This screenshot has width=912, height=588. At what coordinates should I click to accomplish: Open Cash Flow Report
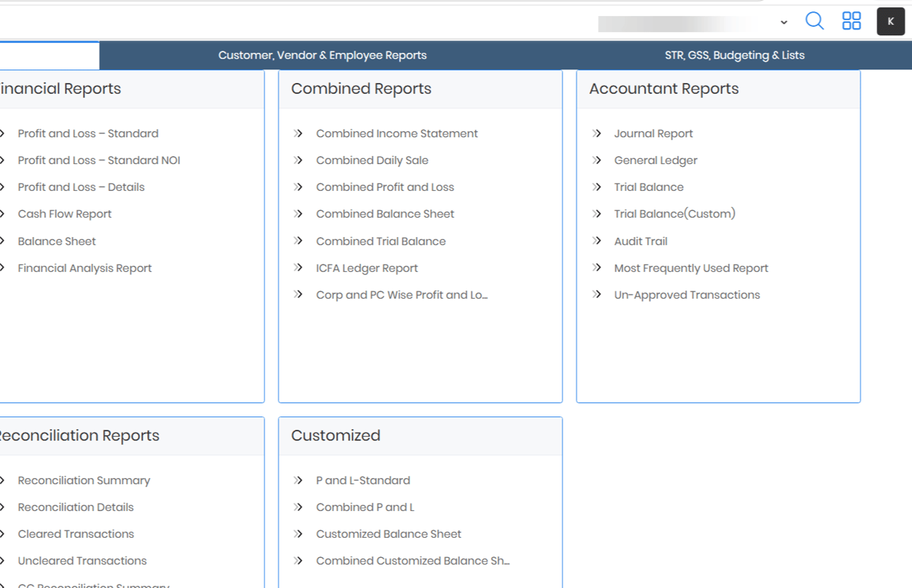(64, 214)
